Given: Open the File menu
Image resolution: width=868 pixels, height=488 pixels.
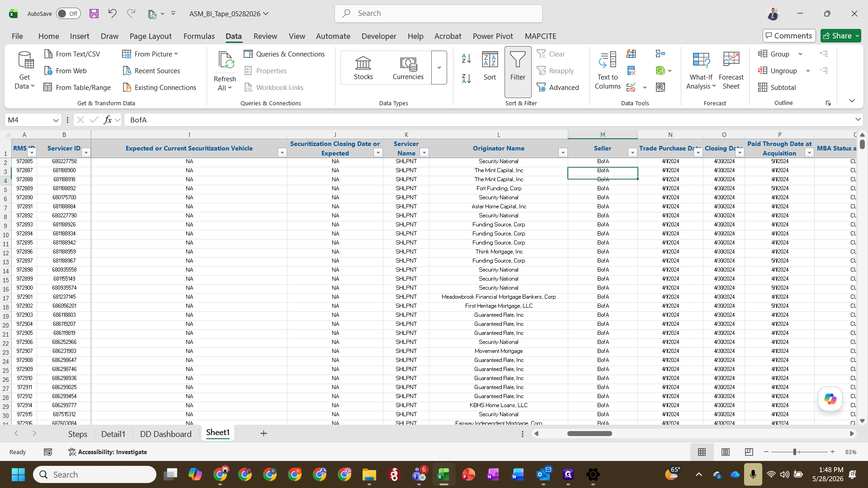Looking at the screenshot, I should tap(17, 36).
